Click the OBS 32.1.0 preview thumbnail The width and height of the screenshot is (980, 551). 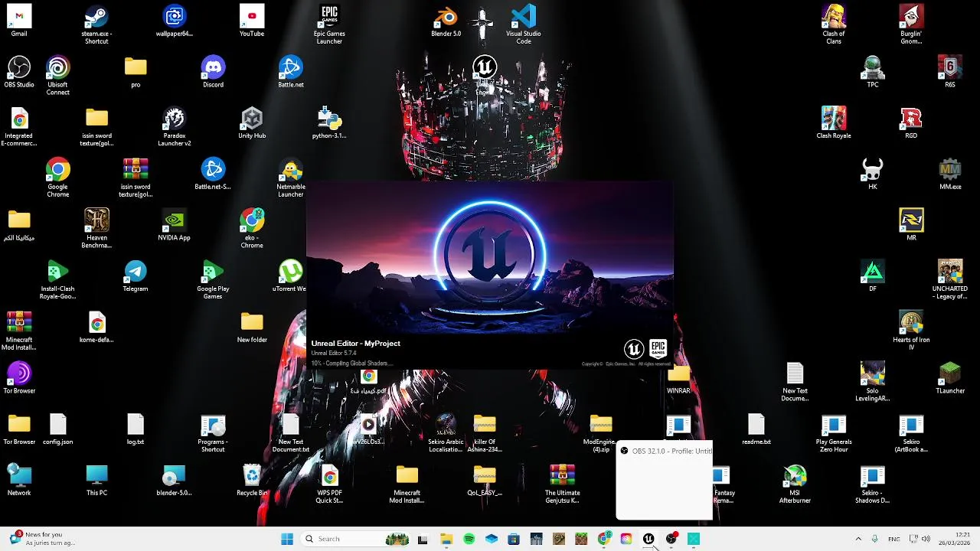665,481
